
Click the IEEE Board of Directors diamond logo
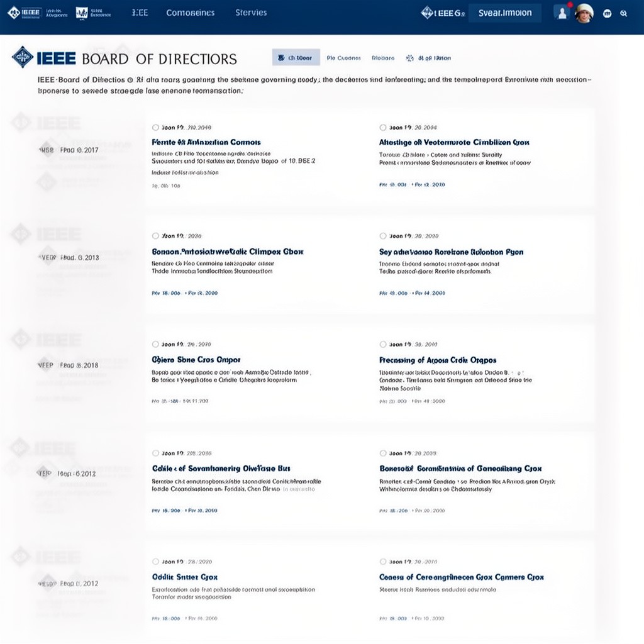23,57
